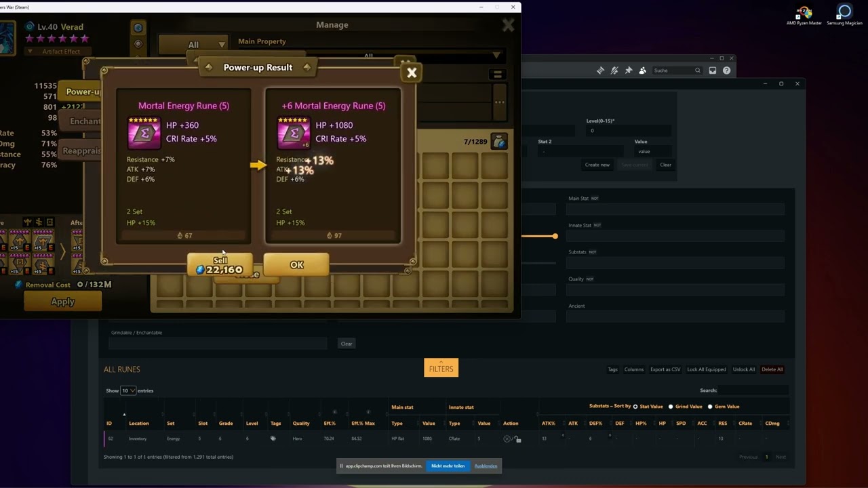Click the Columns button above the rune table
The height and width of the screenshot is (488, 868).
click(634, 369)
